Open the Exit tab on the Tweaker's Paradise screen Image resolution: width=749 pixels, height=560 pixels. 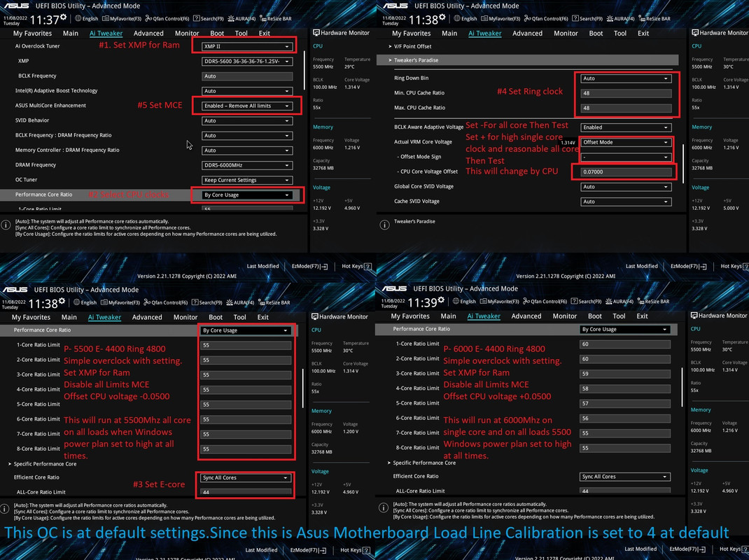[643, 33]
